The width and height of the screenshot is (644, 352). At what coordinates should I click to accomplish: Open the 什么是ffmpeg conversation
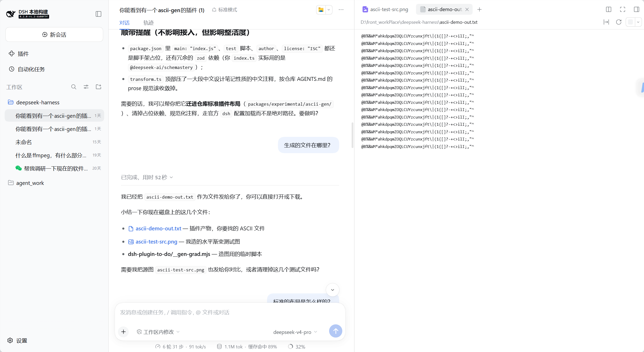pyautogui.click(x=54, y=155)
